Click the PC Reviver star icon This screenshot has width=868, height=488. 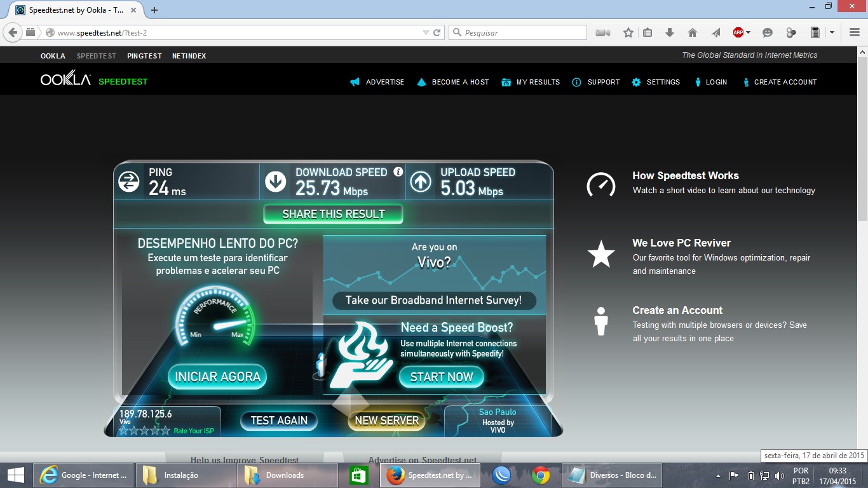pyautogui.click(x=600, y=254)
